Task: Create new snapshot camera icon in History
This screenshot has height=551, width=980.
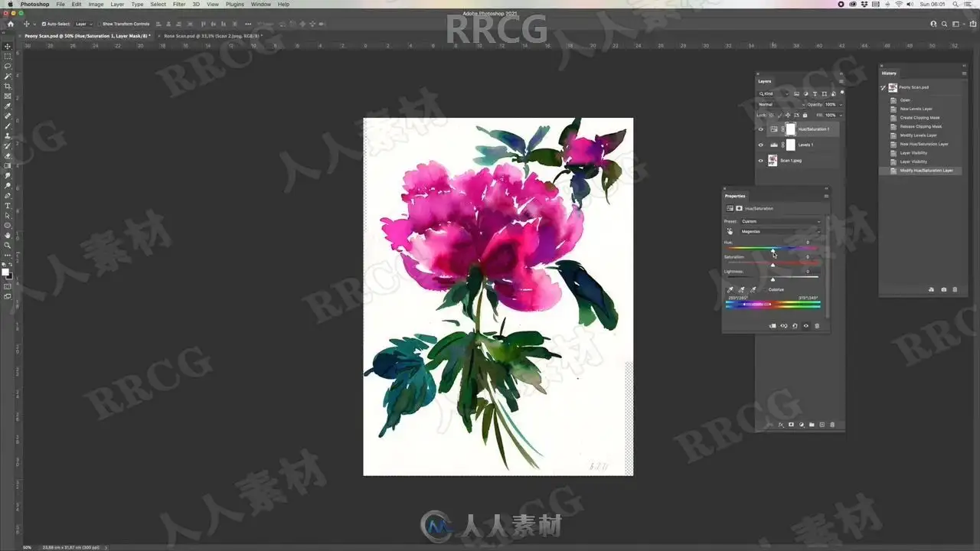Action: tap(943, 289)
